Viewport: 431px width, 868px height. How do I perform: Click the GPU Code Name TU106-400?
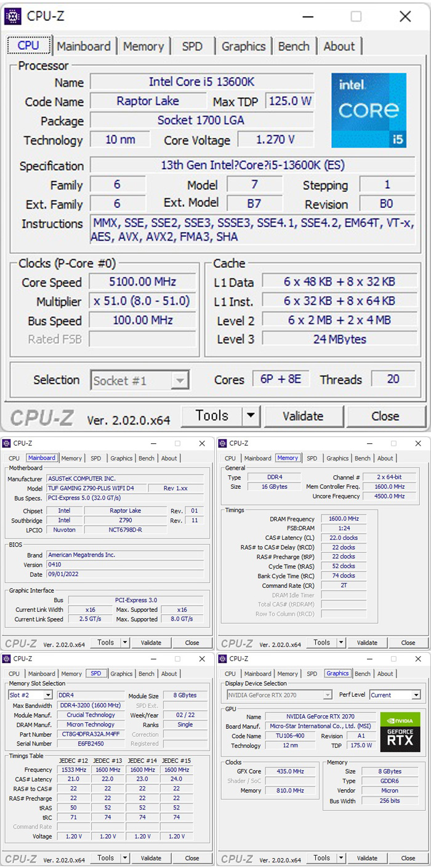[x=291, y=736]
